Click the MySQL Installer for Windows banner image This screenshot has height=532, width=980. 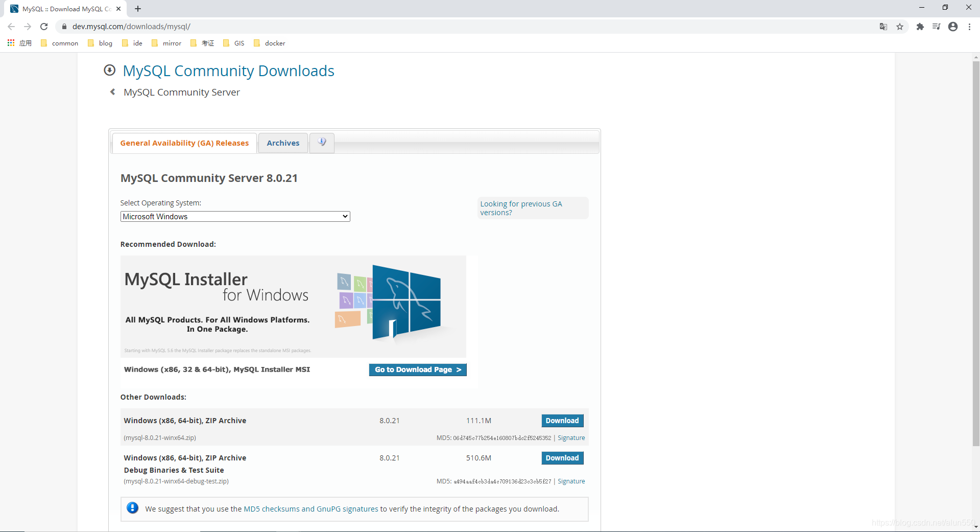click(x=293, y=307)
